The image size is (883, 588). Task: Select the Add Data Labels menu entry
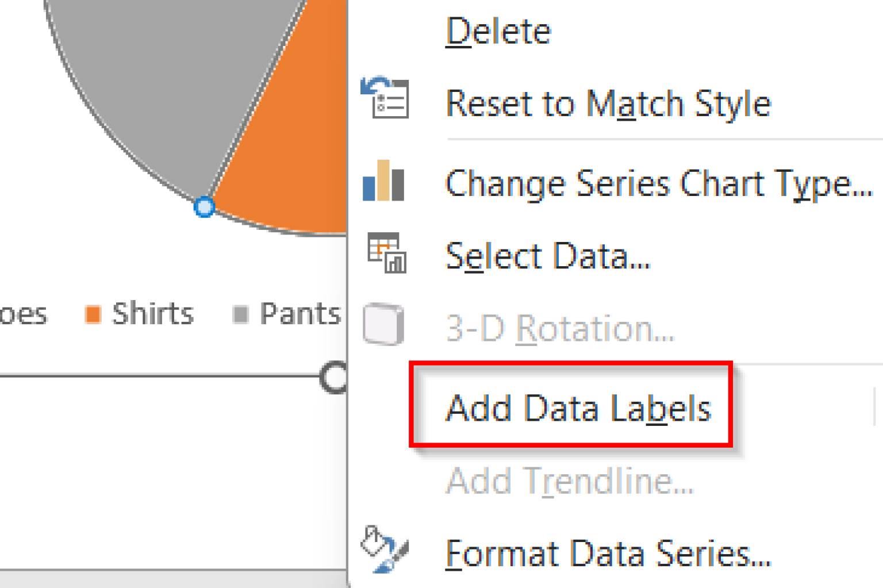click(x=579, y=408)
